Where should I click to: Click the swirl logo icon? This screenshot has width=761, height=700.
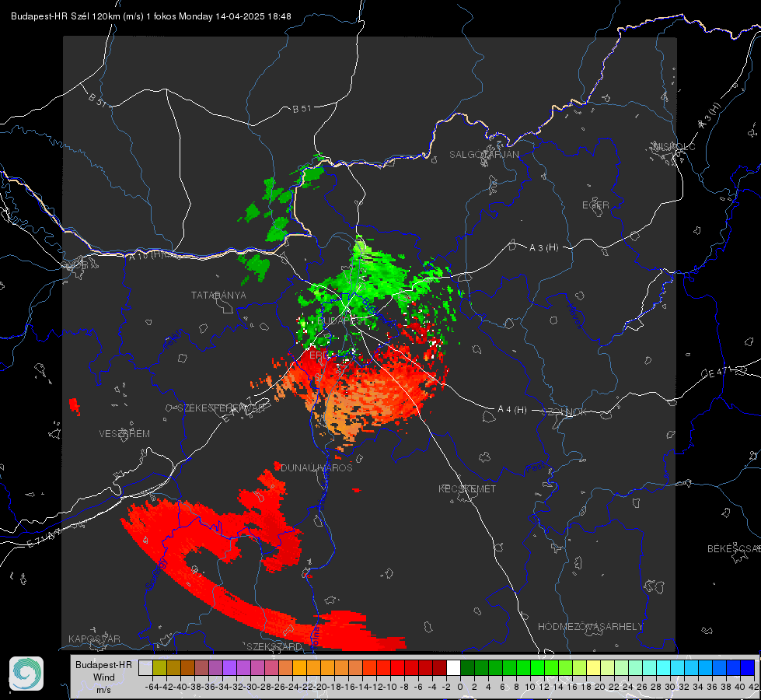[x=26, y=674]
